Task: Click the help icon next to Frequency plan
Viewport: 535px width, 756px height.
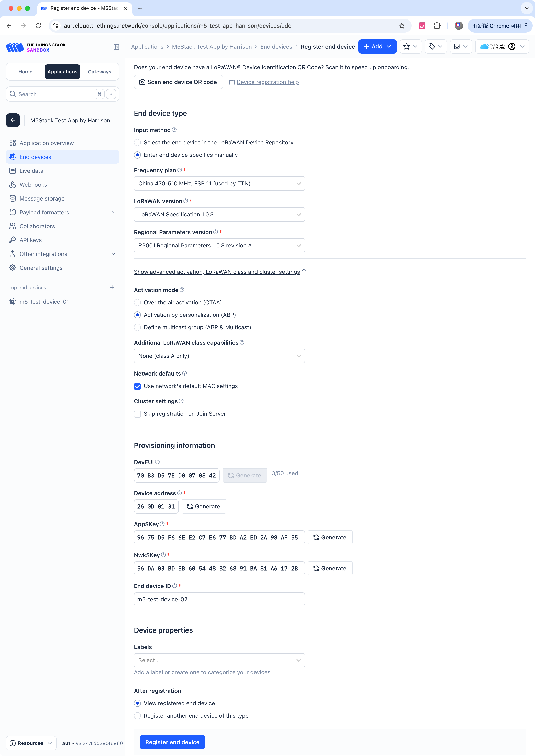Action: 180,170
